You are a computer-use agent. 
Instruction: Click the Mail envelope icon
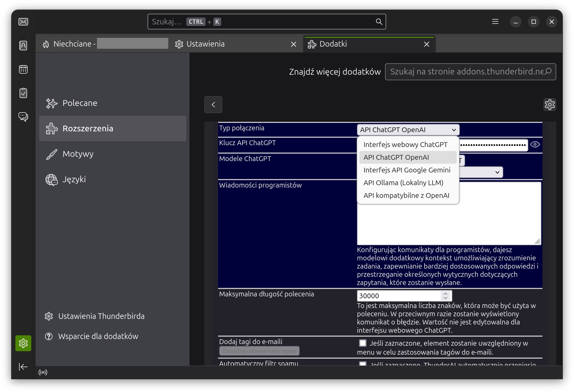coord(23,22)
